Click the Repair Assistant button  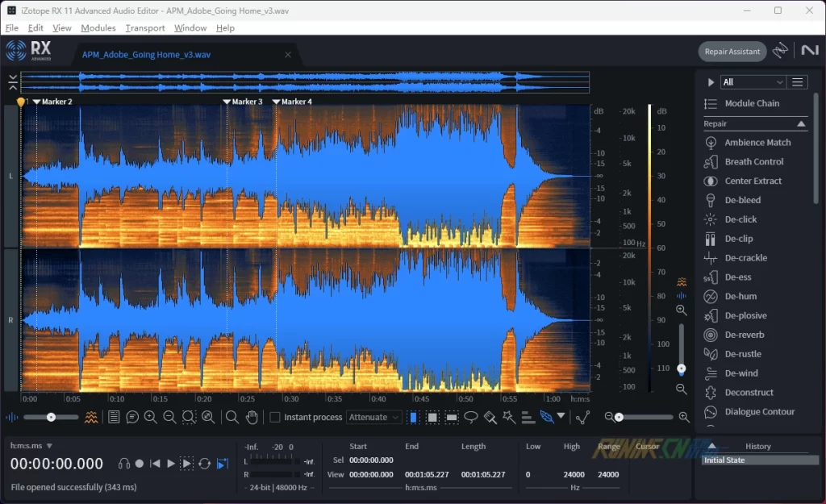tap(732, 52)
